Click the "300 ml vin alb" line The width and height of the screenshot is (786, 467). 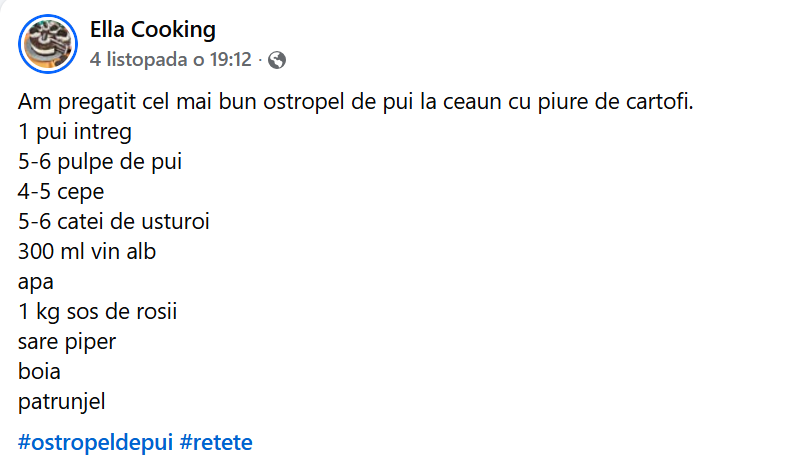[x=87, y=252]
